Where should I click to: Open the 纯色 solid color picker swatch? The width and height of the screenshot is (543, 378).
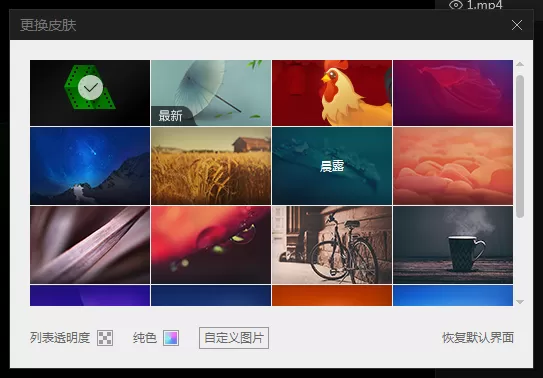click(x=171, y=338)
